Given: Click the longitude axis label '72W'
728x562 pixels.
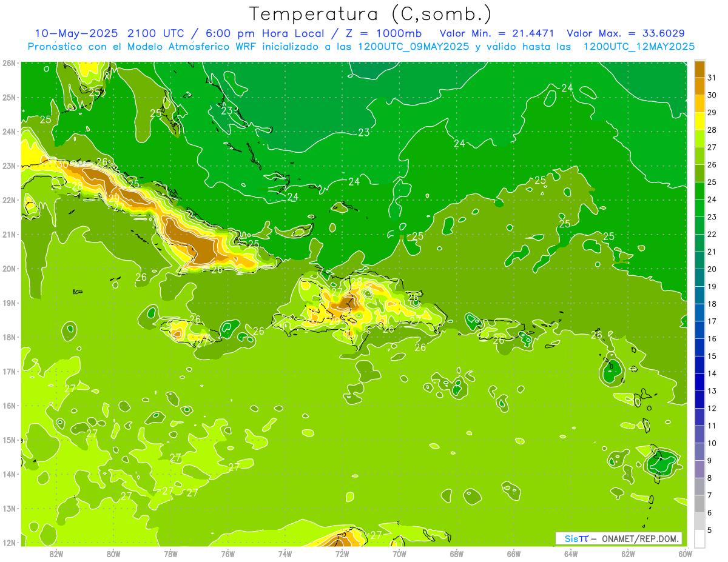Looking at the screenshot, I should pos(342,554).
